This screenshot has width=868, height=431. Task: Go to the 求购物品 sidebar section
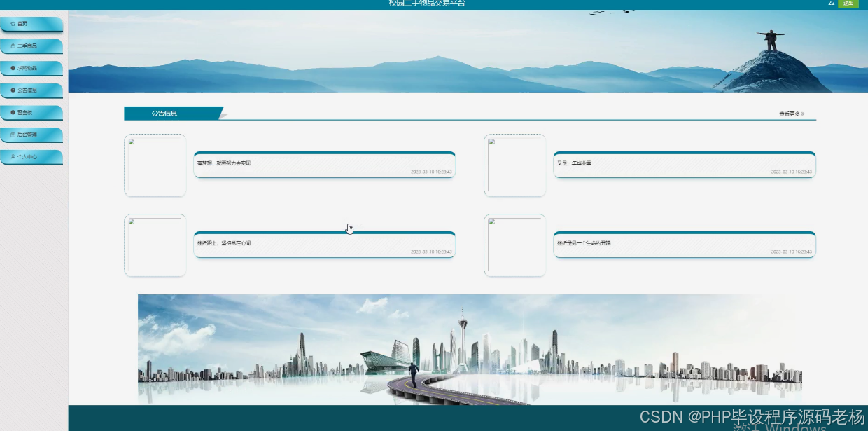coord(31,69)
